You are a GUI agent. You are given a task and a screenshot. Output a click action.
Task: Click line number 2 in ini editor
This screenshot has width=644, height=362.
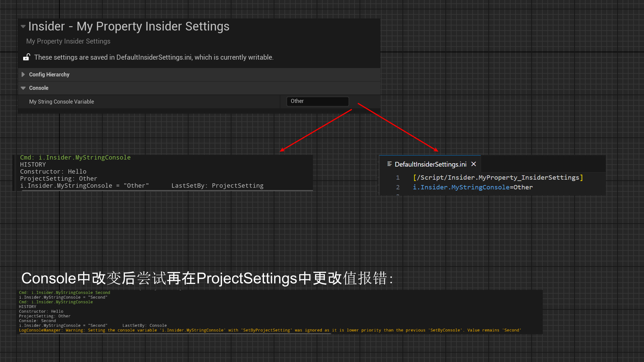398,187
